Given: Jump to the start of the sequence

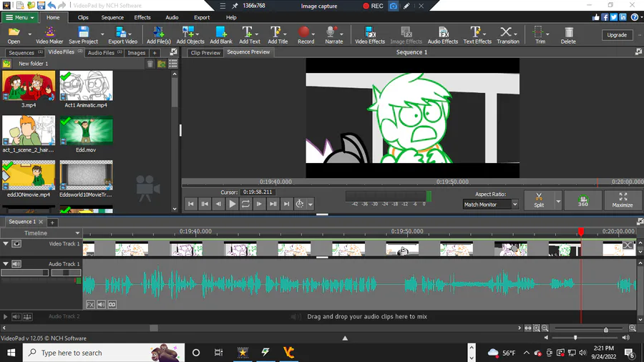Looking at the screenshot, I should 190,204.
